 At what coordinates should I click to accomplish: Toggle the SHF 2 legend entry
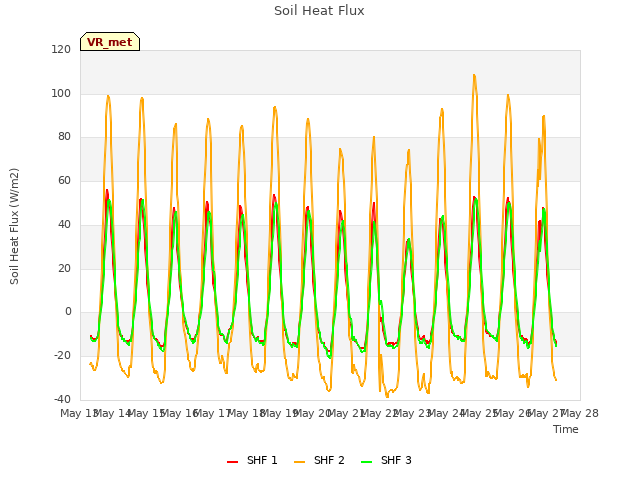click(319, 460)
